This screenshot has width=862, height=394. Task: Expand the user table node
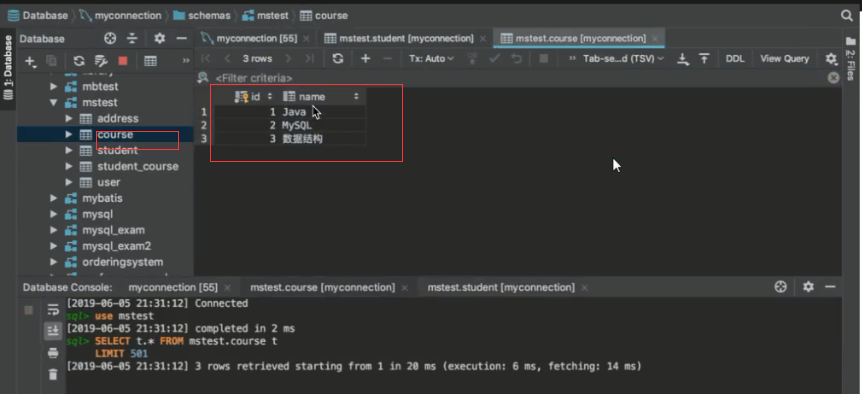point(69,182)
